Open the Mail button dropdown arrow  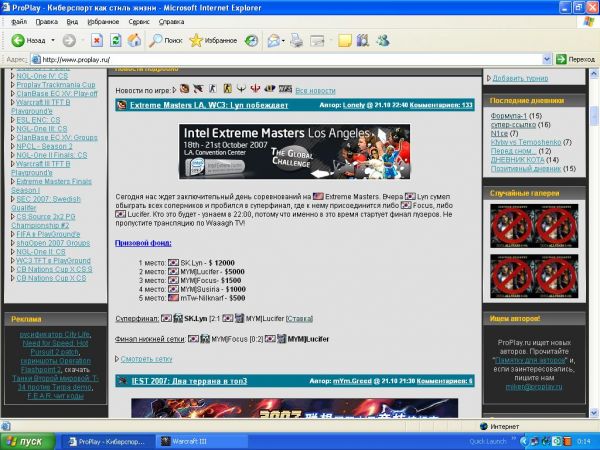(x=283, y=40)
